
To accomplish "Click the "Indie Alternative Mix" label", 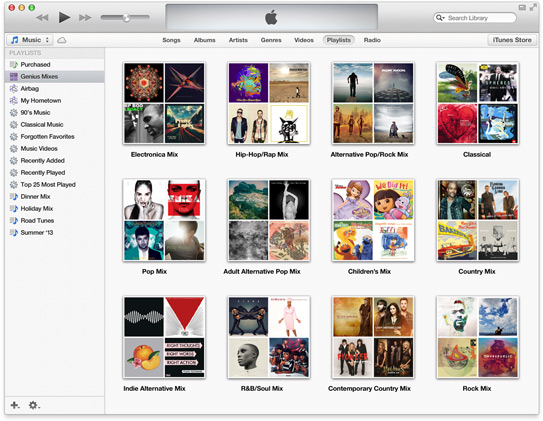I will coord(154,388).
